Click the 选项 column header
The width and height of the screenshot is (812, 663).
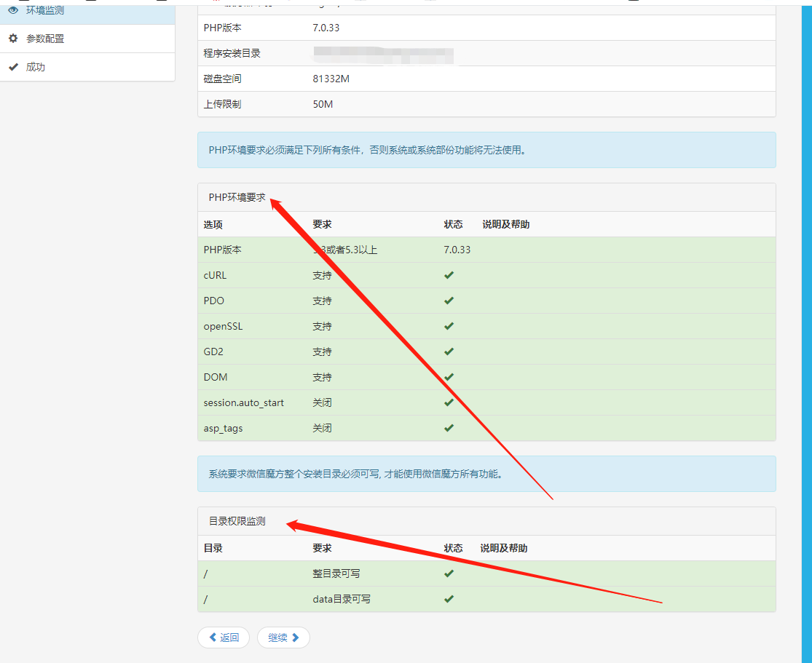(213, 225)
